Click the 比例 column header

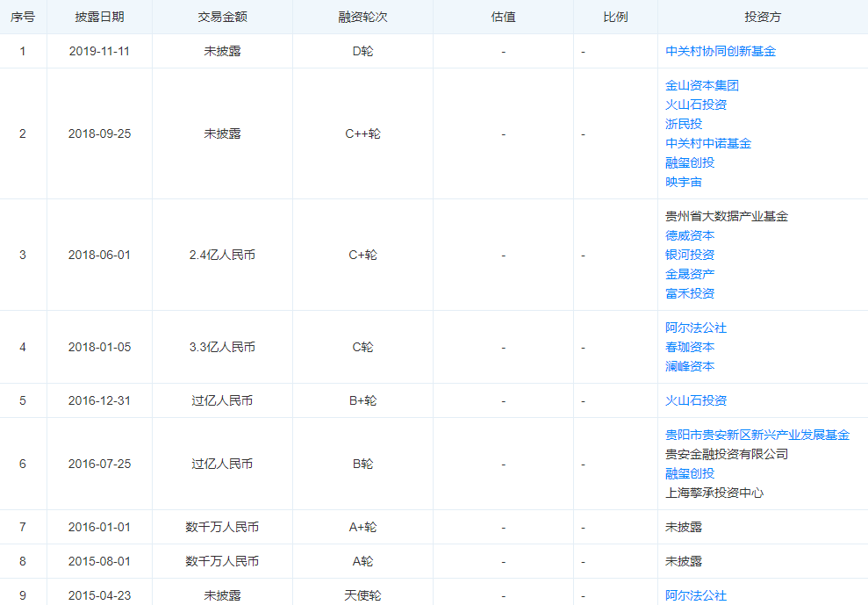(x=615, y=18)
